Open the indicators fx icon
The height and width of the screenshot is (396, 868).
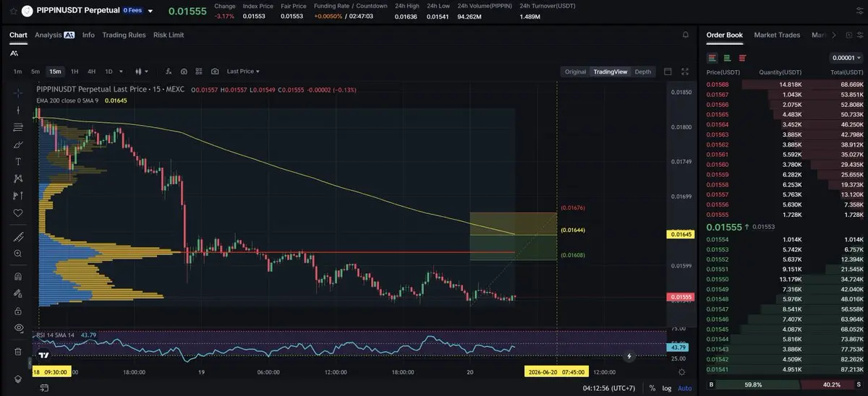169,72
